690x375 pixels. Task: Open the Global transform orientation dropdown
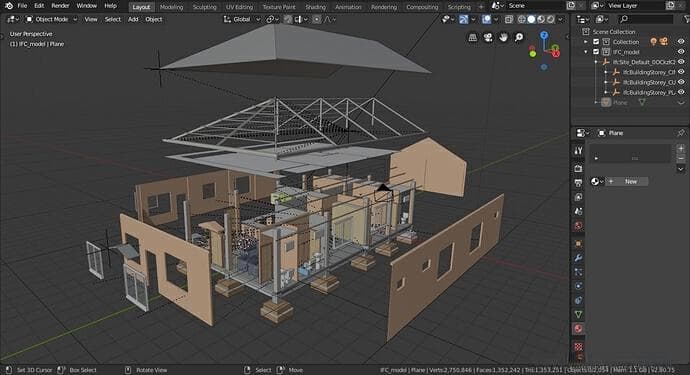click(x=242, y=19)
